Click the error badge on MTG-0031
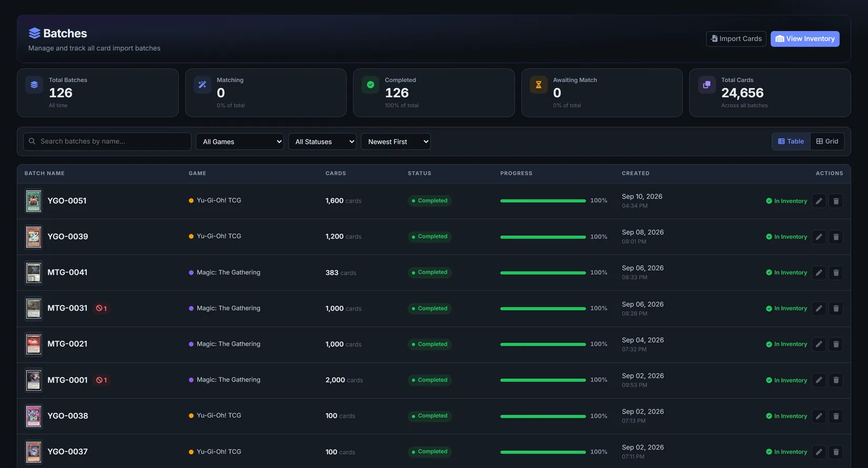 102,308
